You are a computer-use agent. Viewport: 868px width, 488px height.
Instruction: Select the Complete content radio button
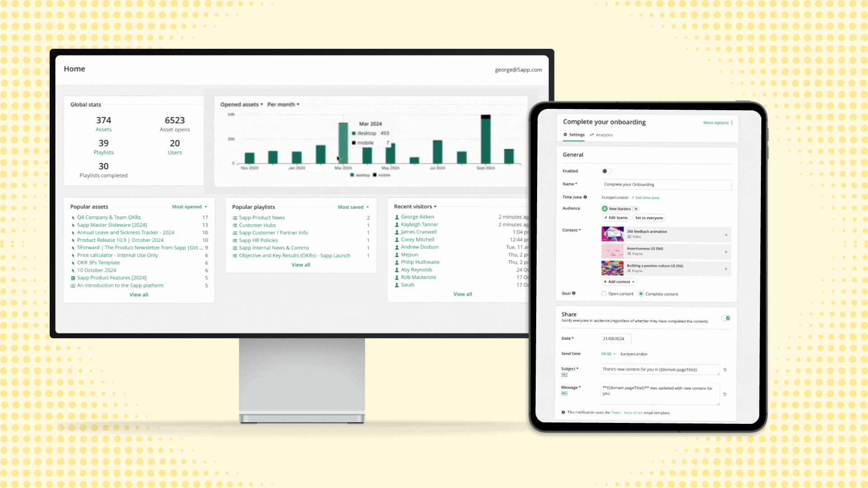641,294
